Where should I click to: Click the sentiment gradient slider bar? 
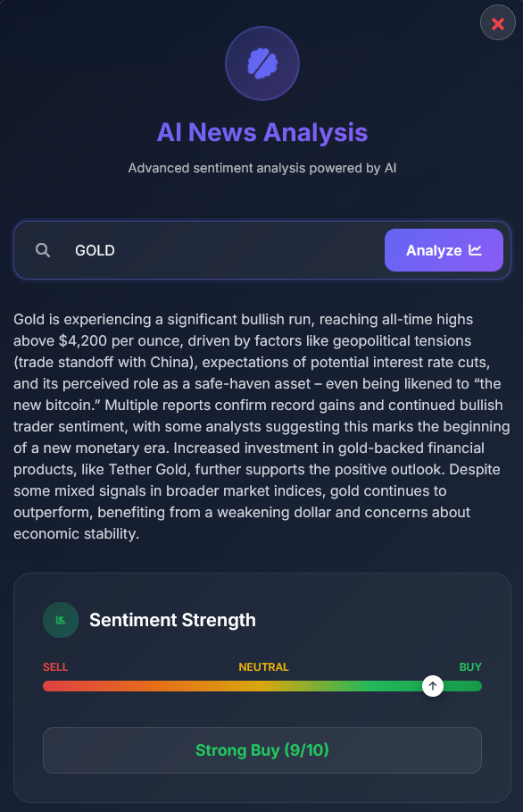pos(261,686)
